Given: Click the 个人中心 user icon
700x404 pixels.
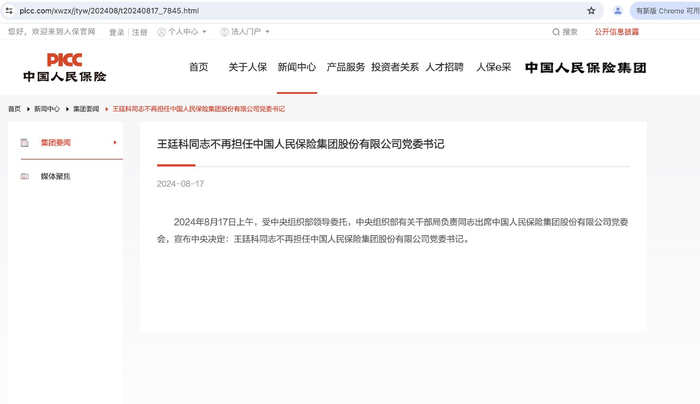Looking at the screenshot, I should [162, 32].
